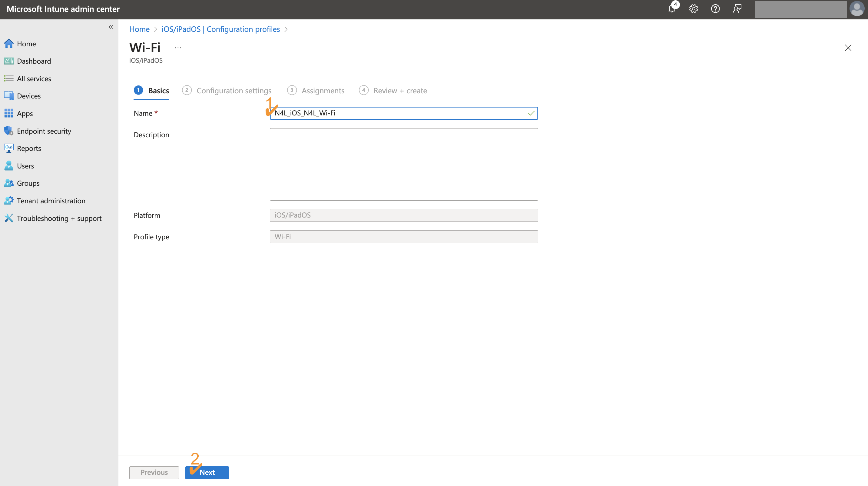Switch to the Configuration settings step
The width and height of the screenshot is (868, 486).
pos(234,90)
